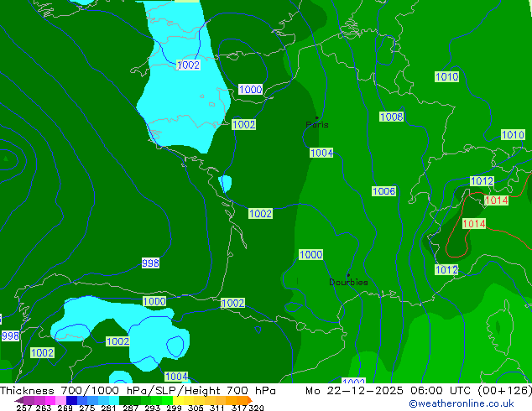Select the 1008 isobar label
Viewport: 532px width, 411px height.
(392, 117)
